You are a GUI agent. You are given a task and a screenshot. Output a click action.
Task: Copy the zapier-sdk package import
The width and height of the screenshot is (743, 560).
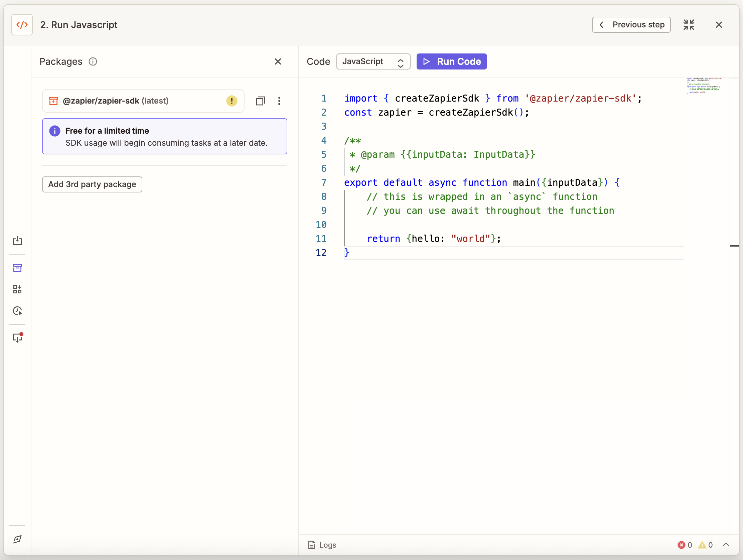[260, 101]
